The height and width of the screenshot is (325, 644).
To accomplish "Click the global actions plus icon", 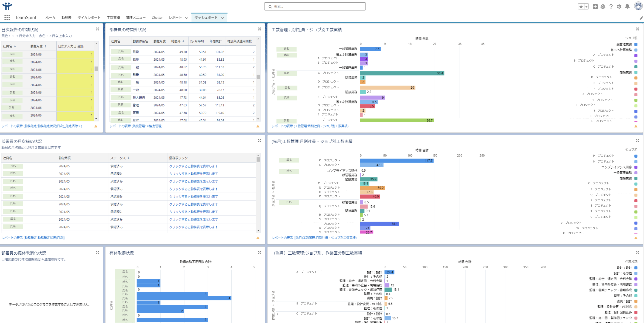I will coord(595,7).
